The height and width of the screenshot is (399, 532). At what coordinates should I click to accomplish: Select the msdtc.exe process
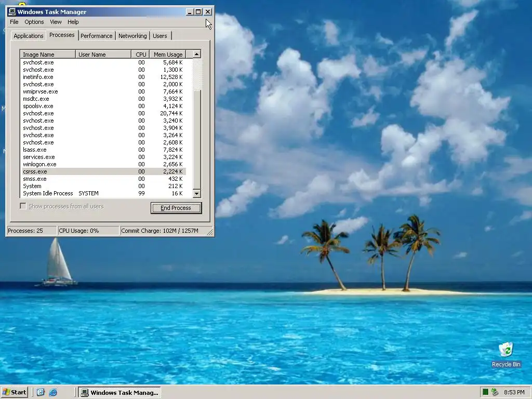[x=103, y=99]
